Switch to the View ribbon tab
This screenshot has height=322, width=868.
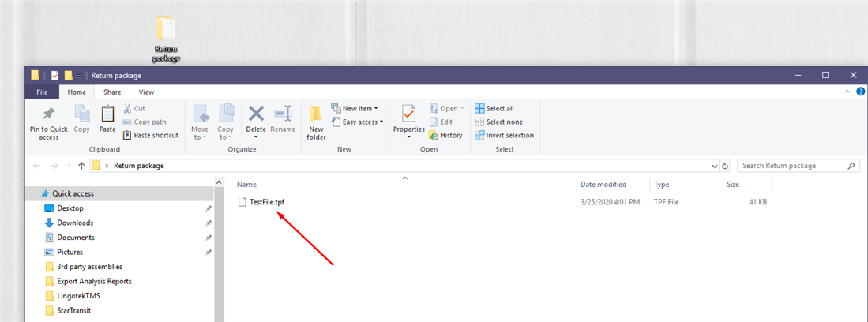[x=147, y=92]
